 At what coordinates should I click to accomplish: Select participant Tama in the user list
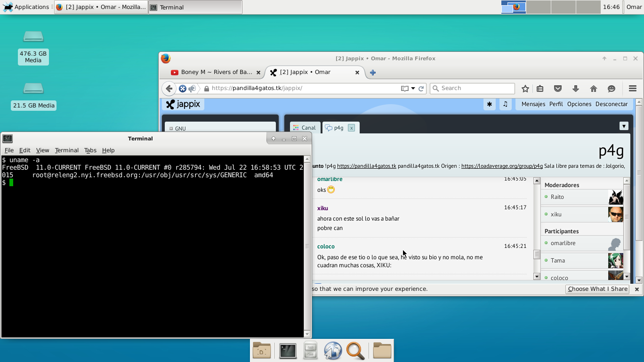coord(583,261)
